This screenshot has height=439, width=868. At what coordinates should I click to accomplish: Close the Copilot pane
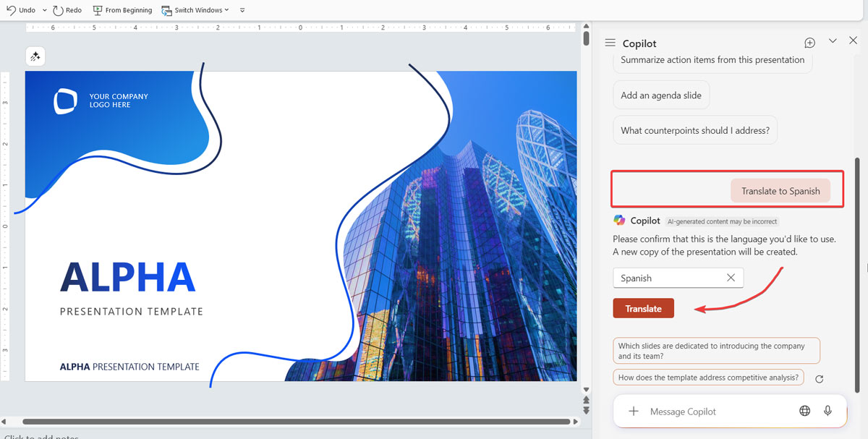click(853, 41)
